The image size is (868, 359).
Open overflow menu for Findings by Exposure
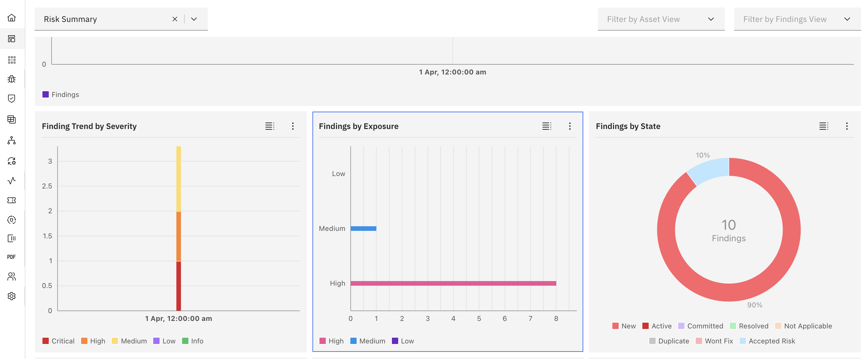(570, 126)
